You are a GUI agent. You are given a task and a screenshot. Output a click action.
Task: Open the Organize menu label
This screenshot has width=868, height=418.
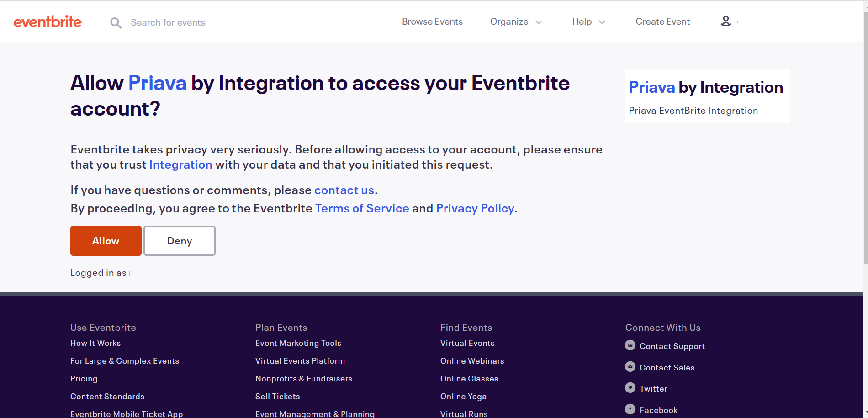[x=509, y=21]
